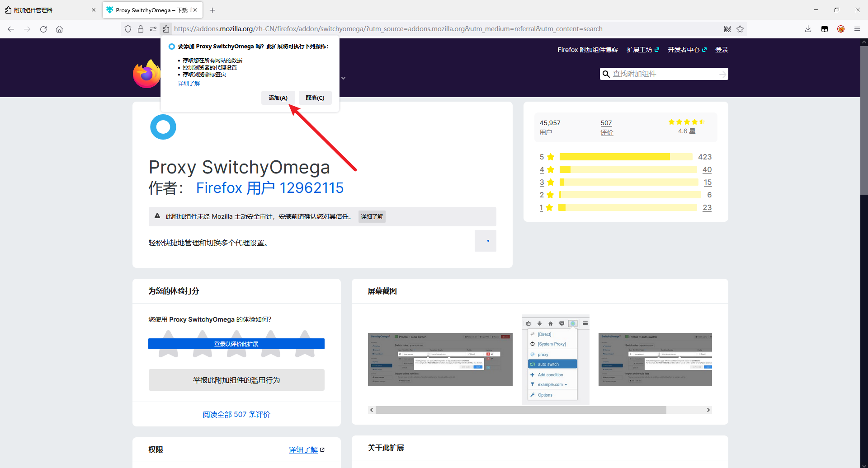Open the 15 three-star reviews count
Viewport: 868px width, 468px height.
click(708, 182)
